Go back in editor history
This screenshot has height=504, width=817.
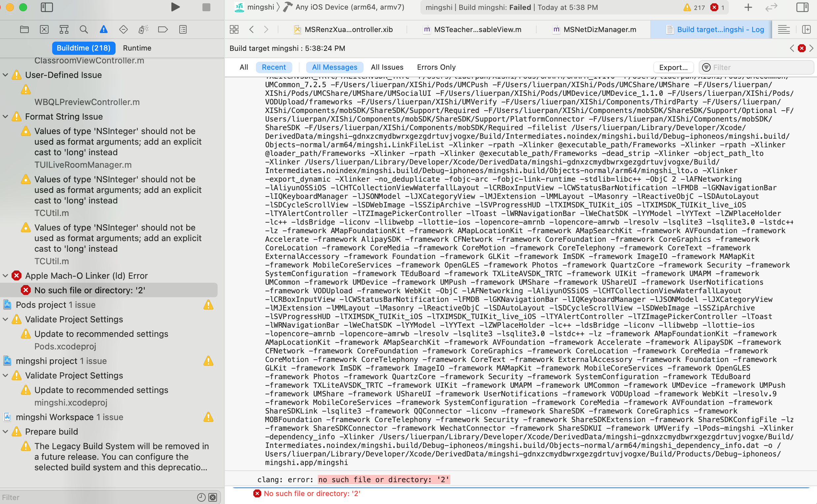(x=252, y=29)
